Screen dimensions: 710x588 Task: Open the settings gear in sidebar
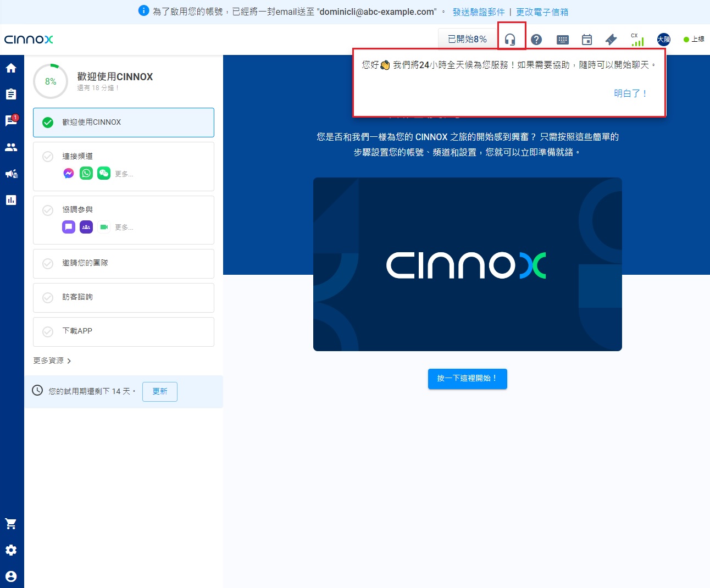[11, 550]
